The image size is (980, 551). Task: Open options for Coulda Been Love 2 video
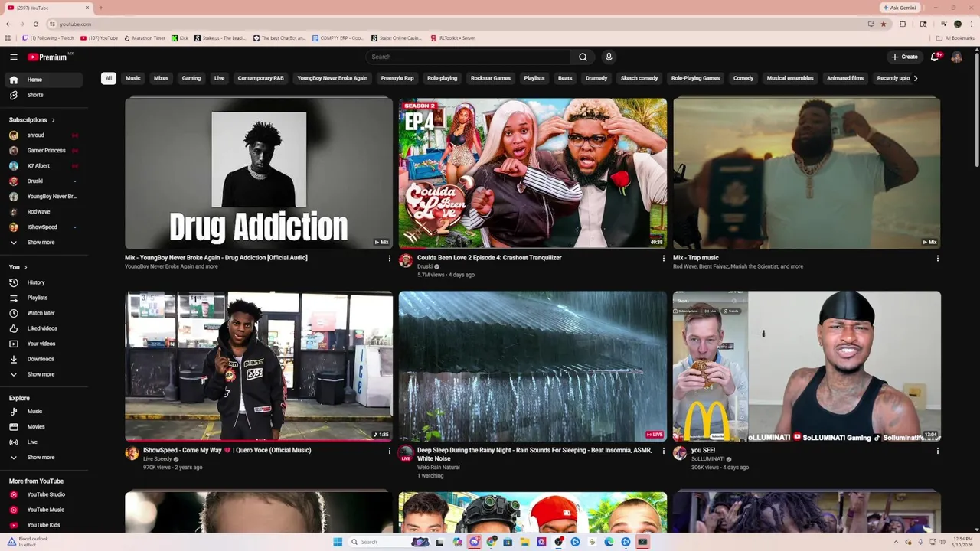664,259
